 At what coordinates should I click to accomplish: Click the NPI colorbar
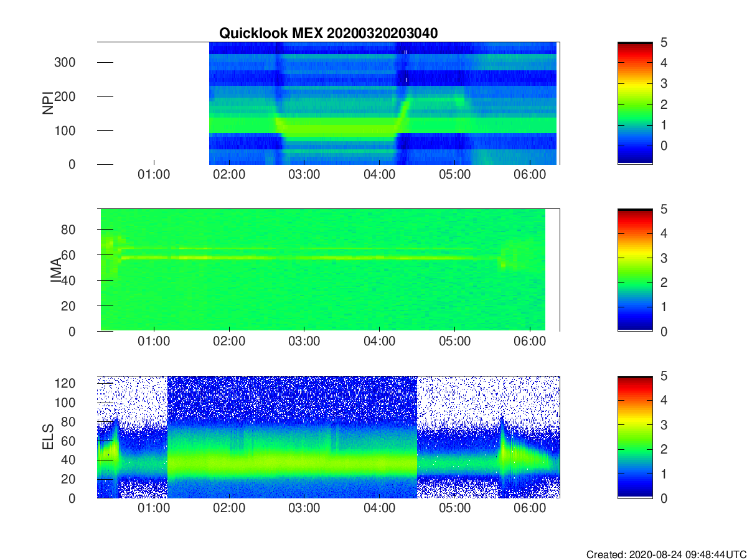[635, 103]
